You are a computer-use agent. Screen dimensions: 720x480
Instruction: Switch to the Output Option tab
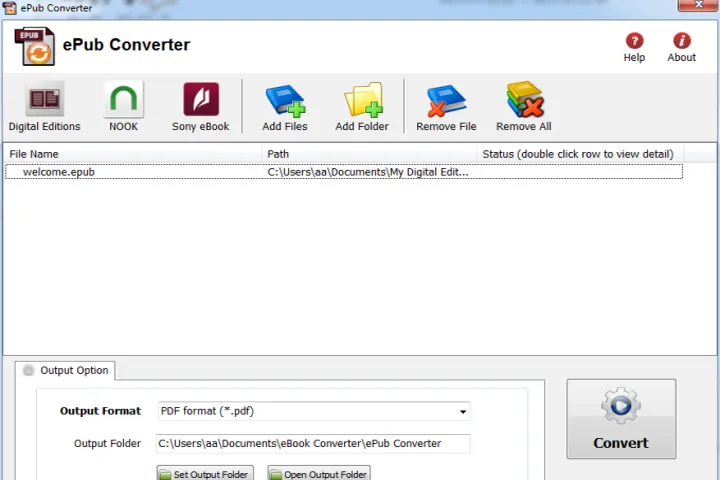click(x=65, y=371)
